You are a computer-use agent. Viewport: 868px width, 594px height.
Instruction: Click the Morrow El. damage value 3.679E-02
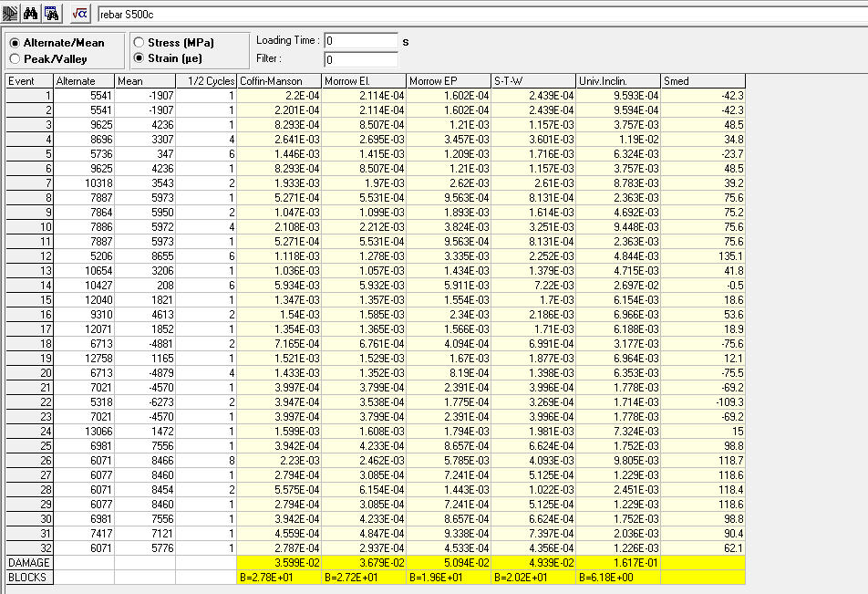[x=365, y=563]
